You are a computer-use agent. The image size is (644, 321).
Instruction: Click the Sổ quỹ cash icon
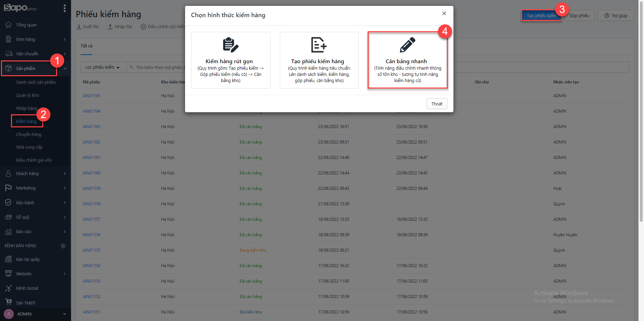pyautogui.click(x=9, y=217)
